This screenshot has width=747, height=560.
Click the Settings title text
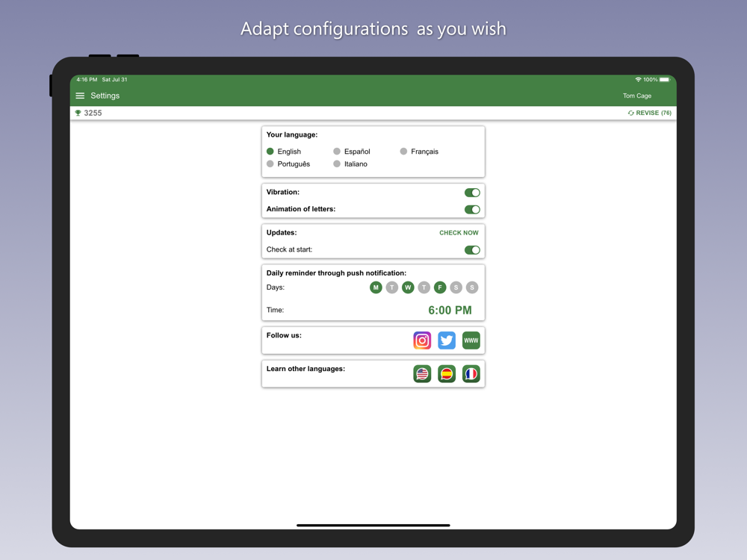click(x=105, y=96)
